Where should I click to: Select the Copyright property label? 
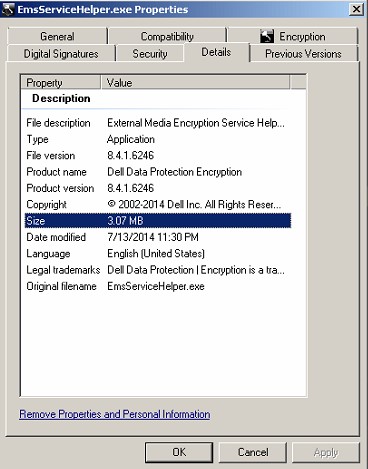(x=46, y=205)
